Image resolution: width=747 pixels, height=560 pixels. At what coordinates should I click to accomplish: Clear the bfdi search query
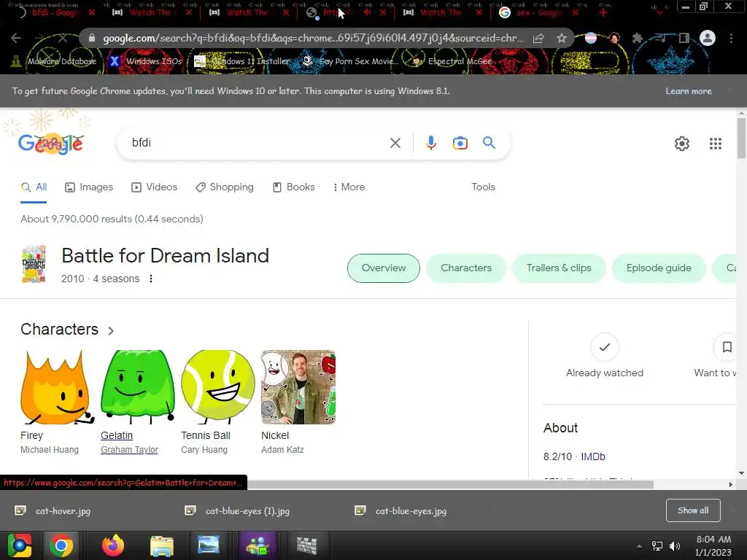[395, 143]
